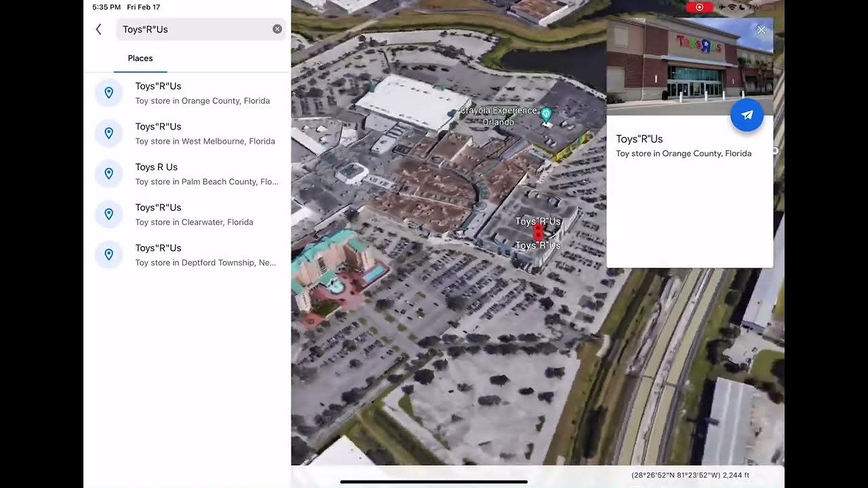The height and width of the screenshot is (488, 868).
Task: Click the Toys"R"Us title in info card
Action: (639, 139)
